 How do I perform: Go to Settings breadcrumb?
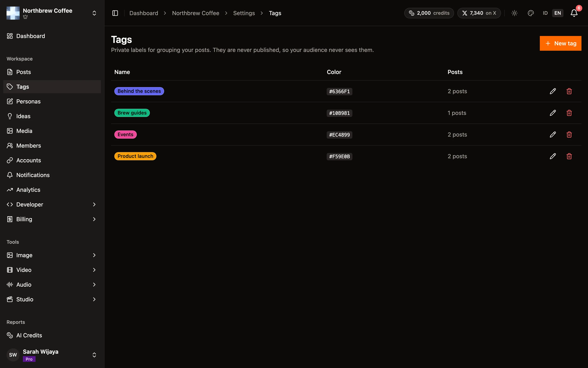[244, 13]
